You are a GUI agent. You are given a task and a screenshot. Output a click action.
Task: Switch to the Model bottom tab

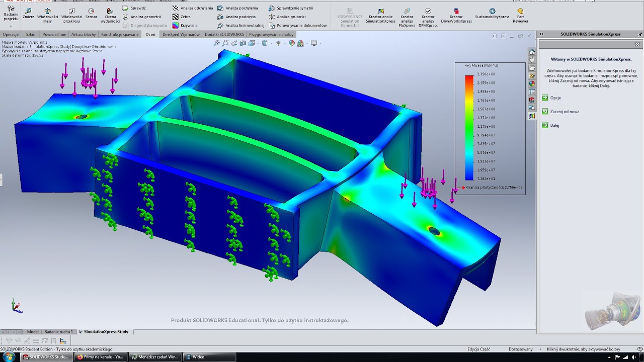(x=33, y=332)
